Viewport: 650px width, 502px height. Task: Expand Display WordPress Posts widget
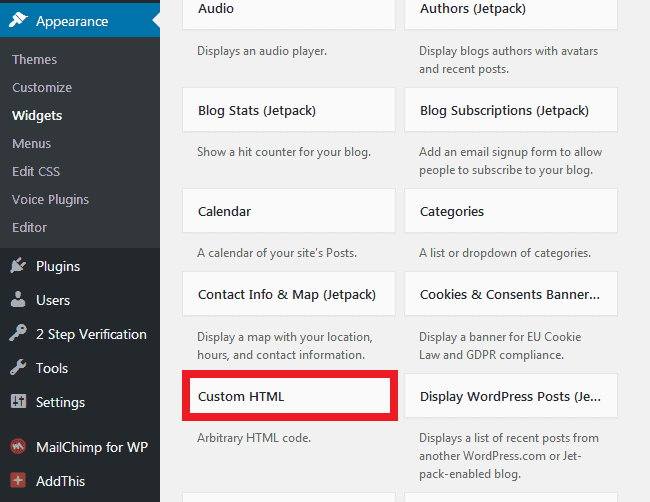(511, 396)
